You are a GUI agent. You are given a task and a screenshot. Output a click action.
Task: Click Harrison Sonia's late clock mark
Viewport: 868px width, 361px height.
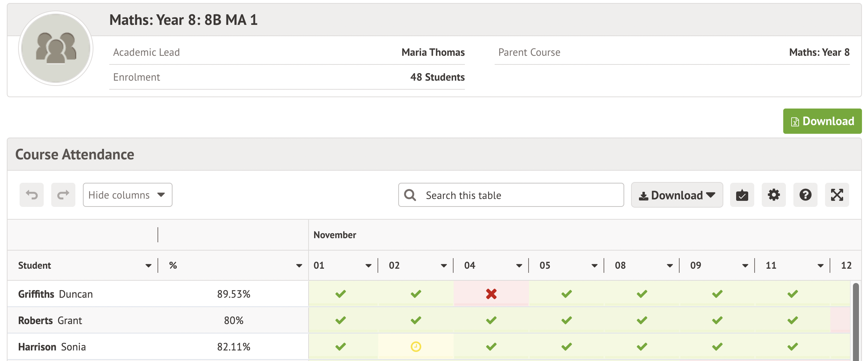tap(416, 347)
